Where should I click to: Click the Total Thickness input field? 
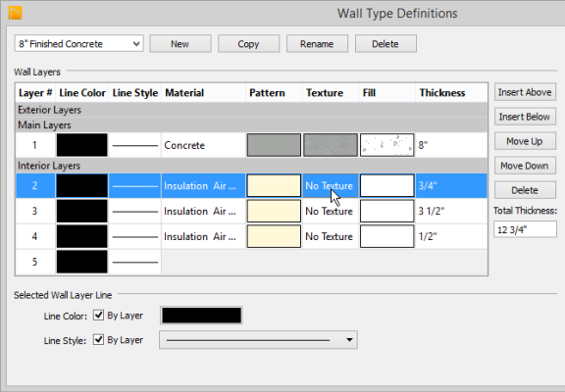[525, 229]
